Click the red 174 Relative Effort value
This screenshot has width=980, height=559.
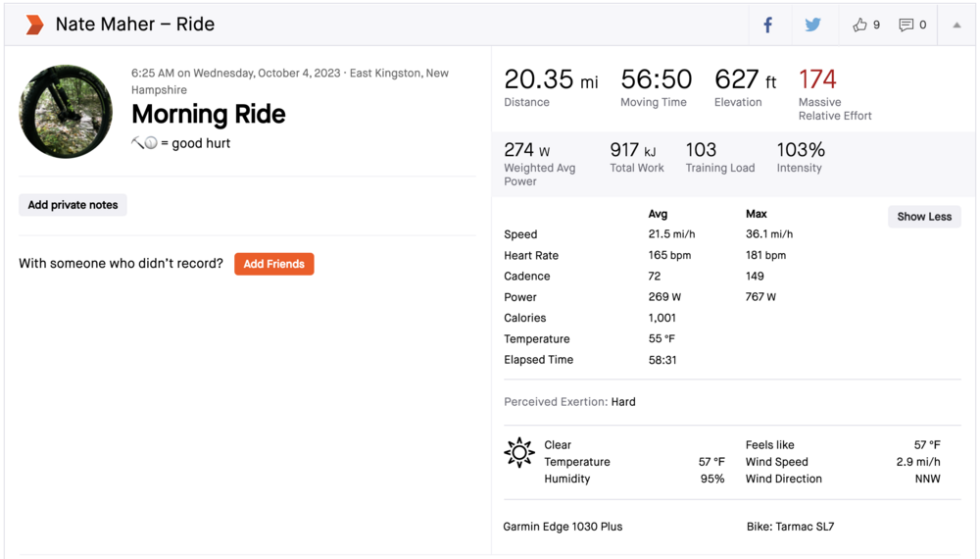pos(817,79)
